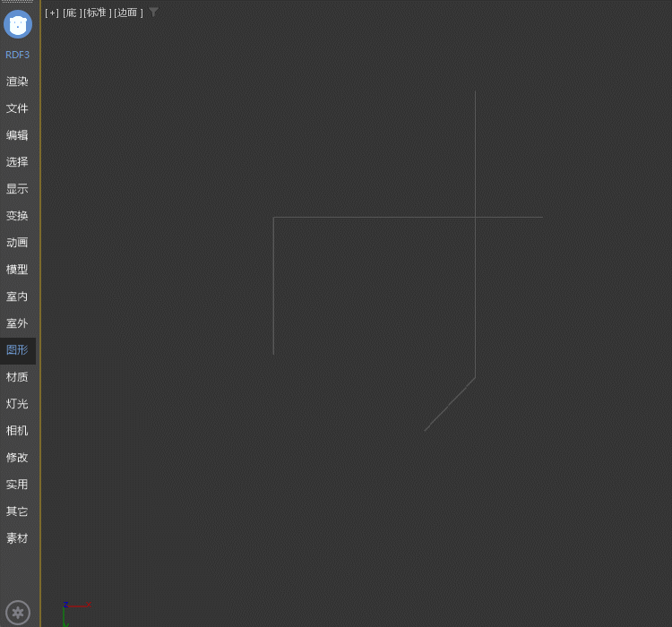Click the viewport filter funnel icon
The image size is (672, 627).
click(154, 13)
